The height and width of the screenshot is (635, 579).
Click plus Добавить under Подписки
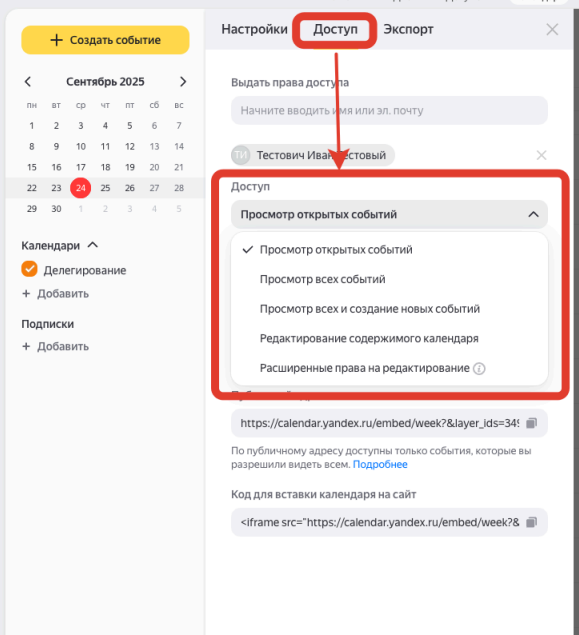point(55,346)
